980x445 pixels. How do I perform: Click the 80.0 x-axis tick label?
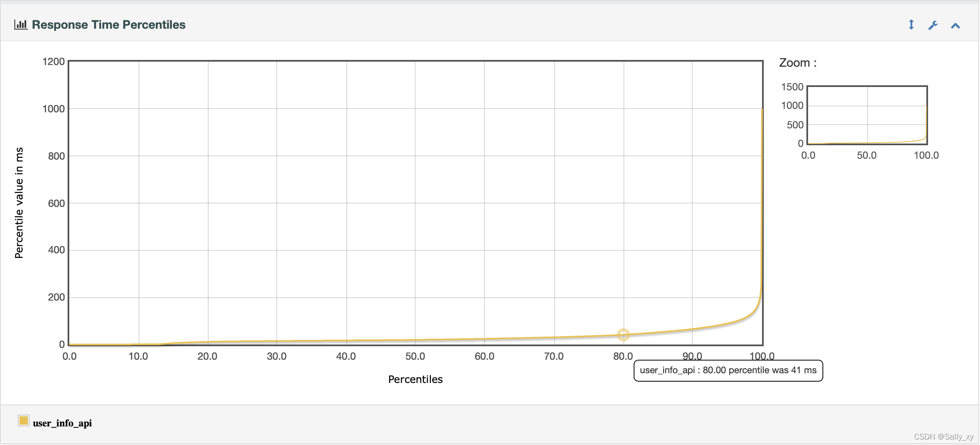(623, 356)
